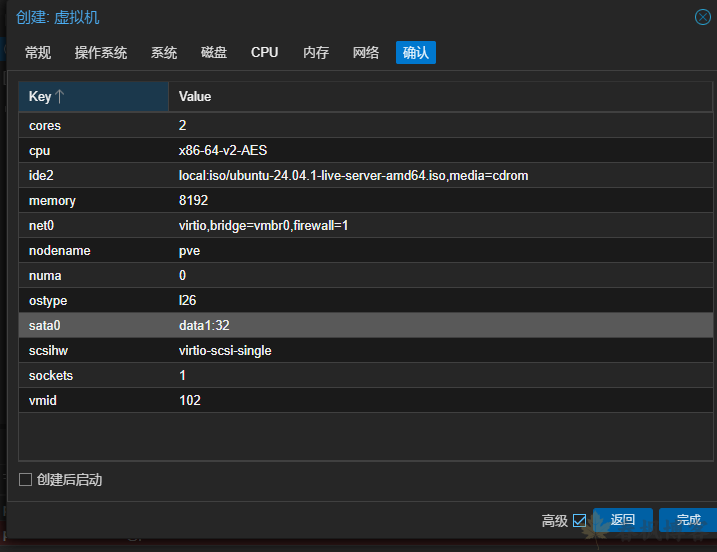Select the numa row key
The height and width of the screenshot is (552, 717).
(45, 276)
